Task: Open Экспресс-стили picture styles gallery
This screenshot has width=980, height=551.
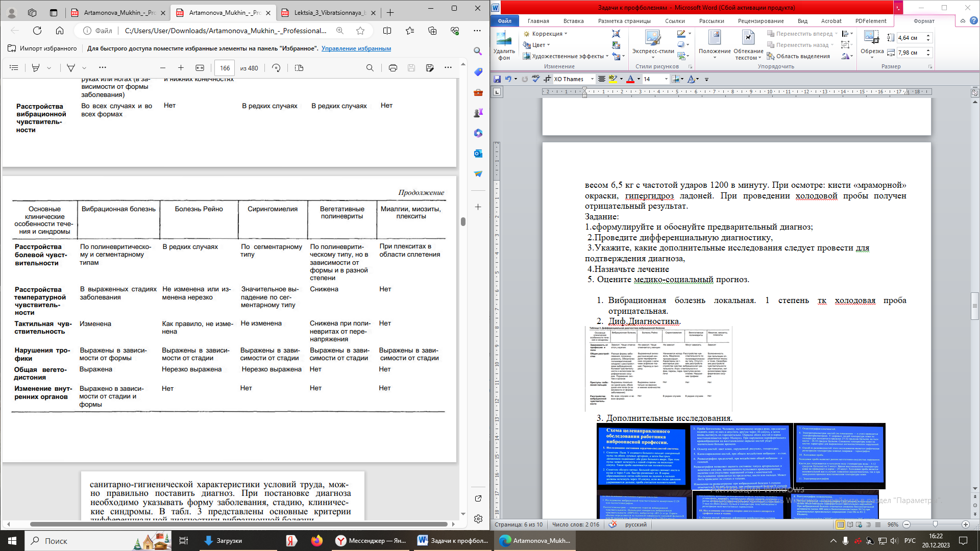Action: pyautogui.click(x=653, y=44)
